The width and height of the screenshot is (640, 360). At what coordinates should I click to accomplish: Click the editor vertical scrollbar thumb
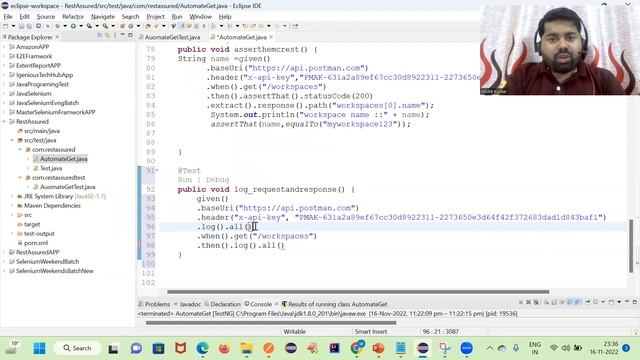pyautogui.click(x=631, y=246)
